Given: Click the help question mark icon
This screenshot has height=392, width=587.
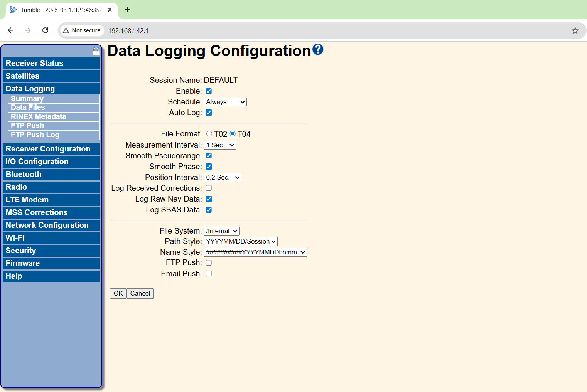Looking at the screenshot, I should pos(318,49).
